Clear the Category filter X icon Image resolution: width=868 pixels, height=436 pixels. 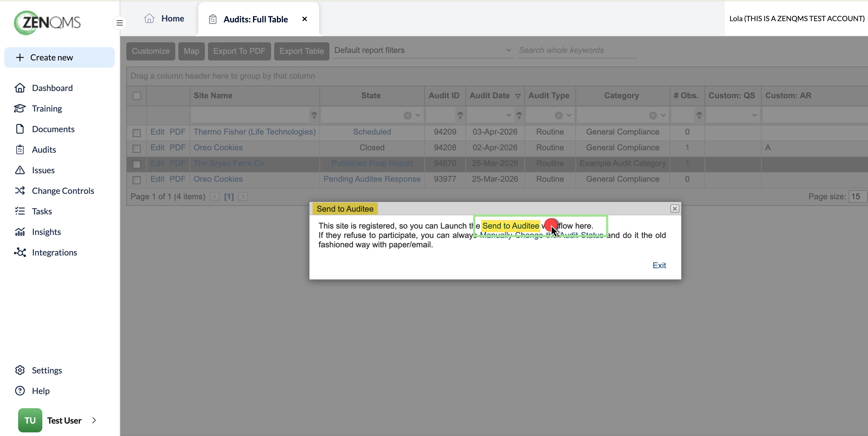click(653, 115)
